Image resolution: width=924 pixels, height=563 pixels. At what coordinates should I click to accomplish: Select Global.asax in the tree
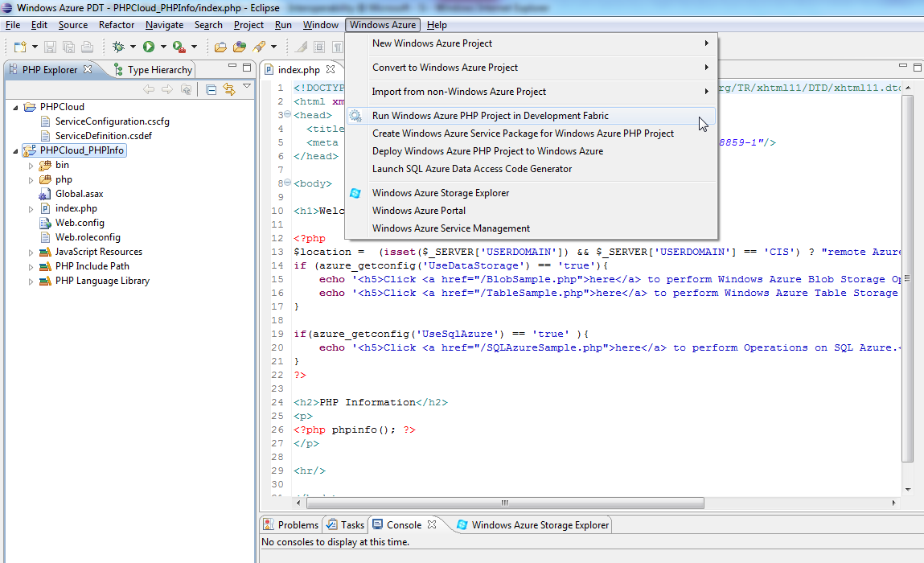tap(79, 194)
